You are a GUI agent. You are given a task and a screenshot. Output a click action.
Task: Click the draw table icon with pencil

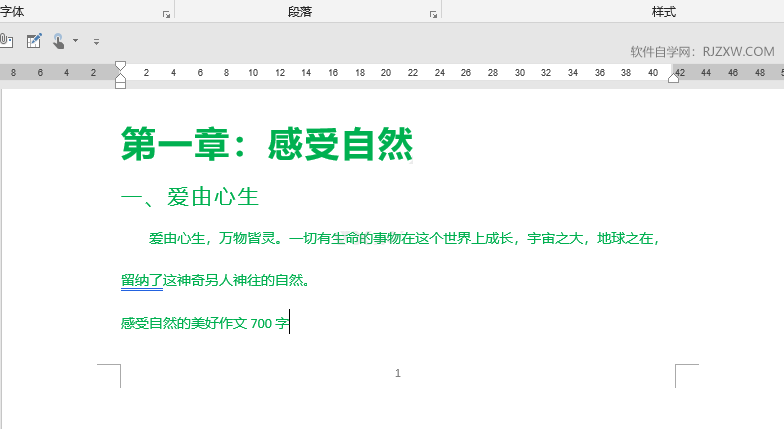click(34, 41)
